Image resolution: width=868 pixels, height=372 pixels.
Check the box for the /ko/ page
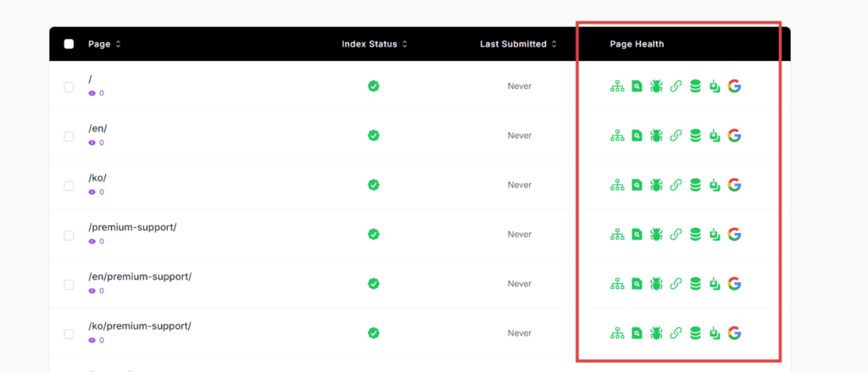[x=69, y=186]
